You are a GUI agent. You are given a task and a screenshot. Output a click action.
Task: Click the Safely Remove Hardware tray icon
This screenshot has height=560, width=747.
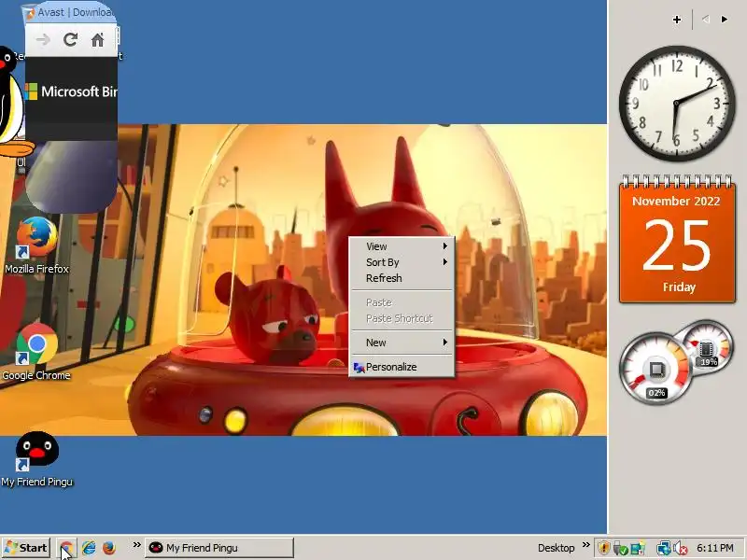(x=621, y=548)
